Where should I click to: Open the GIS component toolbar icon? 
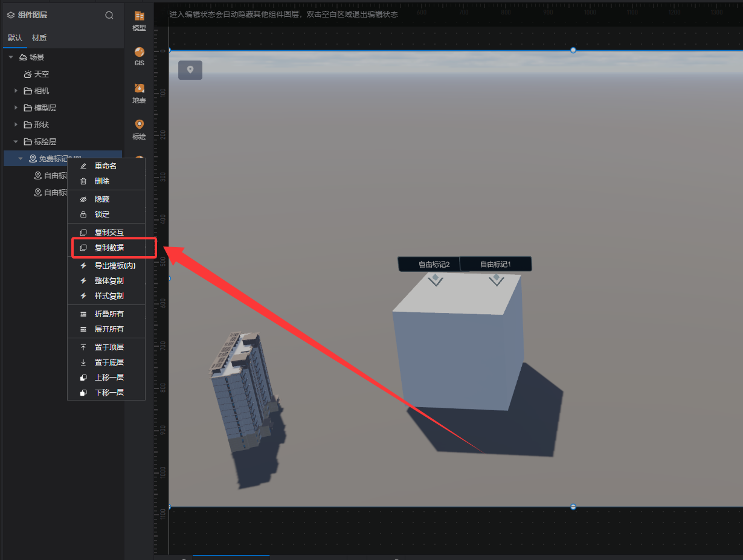(x=140, y=57)
